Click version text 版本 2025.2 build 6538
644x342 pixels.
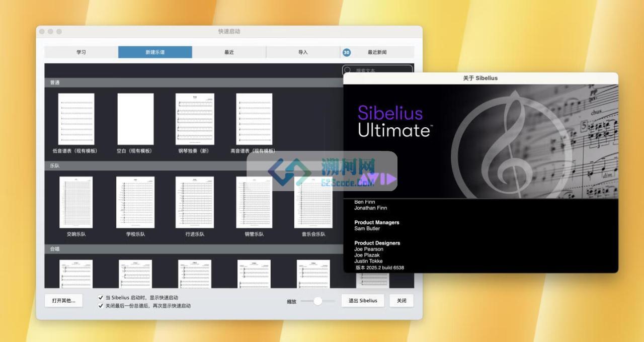[380, 268]
